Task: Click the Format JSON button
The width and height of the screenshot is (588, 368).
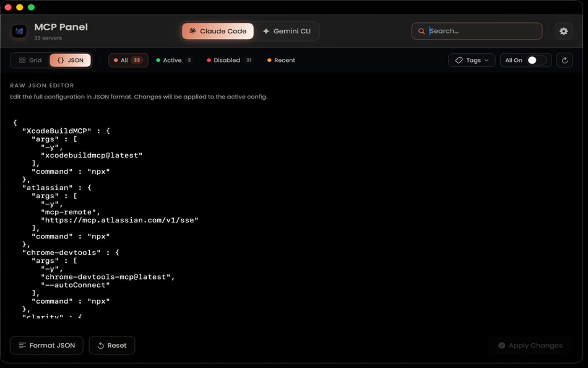Action: (46, 346)
